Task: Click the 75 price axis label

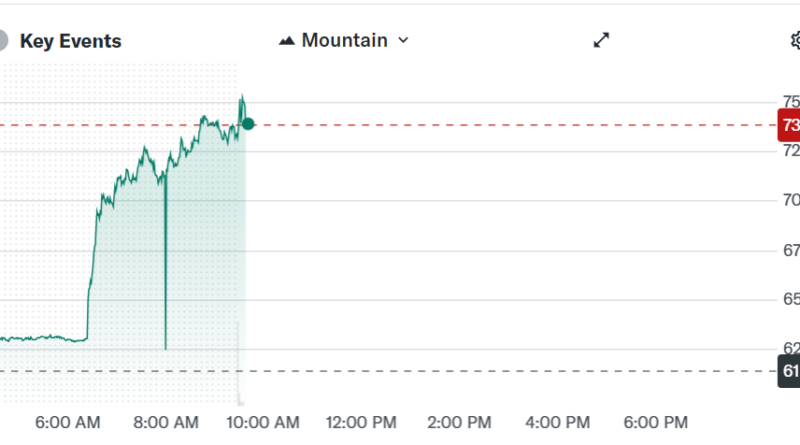Action: tap(790, 102)
